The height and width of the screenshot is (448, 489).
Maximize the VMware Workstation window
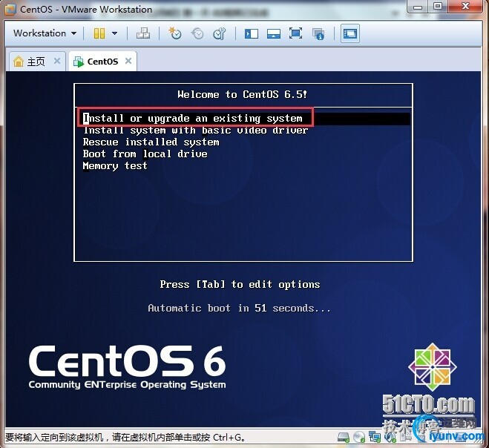coord(438,6)
